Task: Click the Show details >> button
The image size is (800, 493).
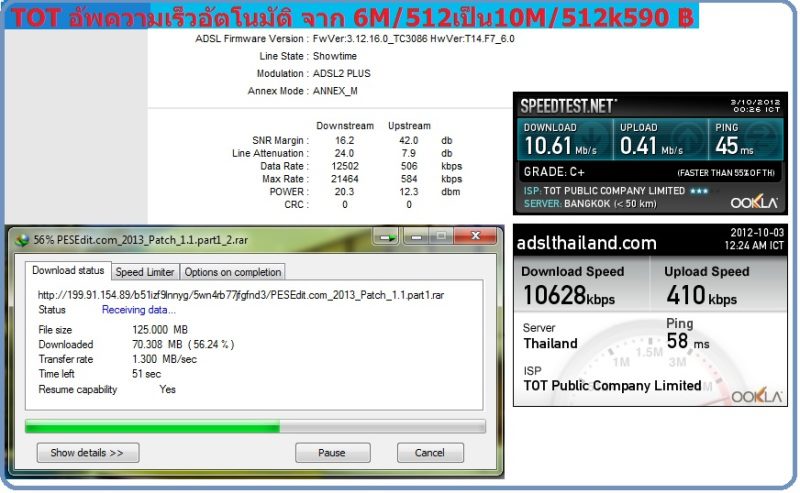Action: pos(87,453)
